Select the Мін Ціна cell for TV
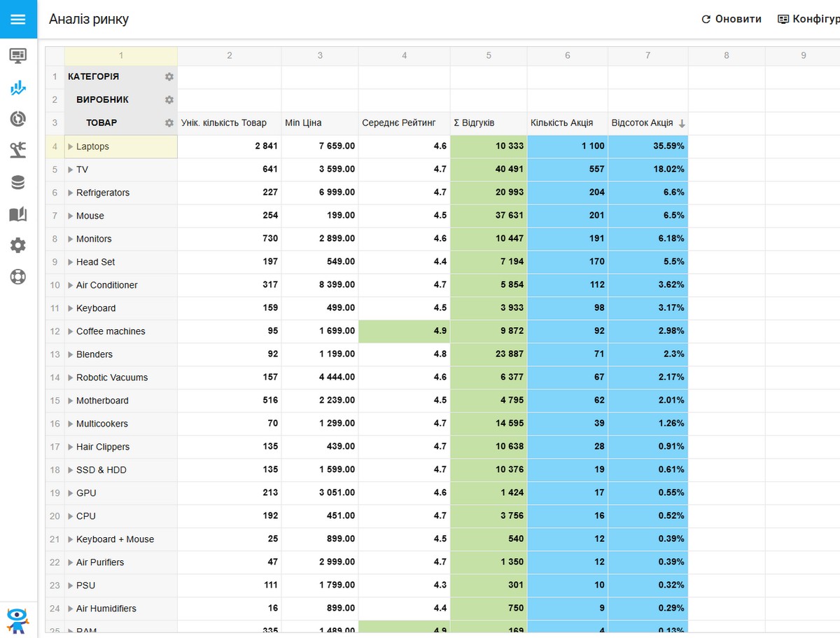 [x=319, y=169]
